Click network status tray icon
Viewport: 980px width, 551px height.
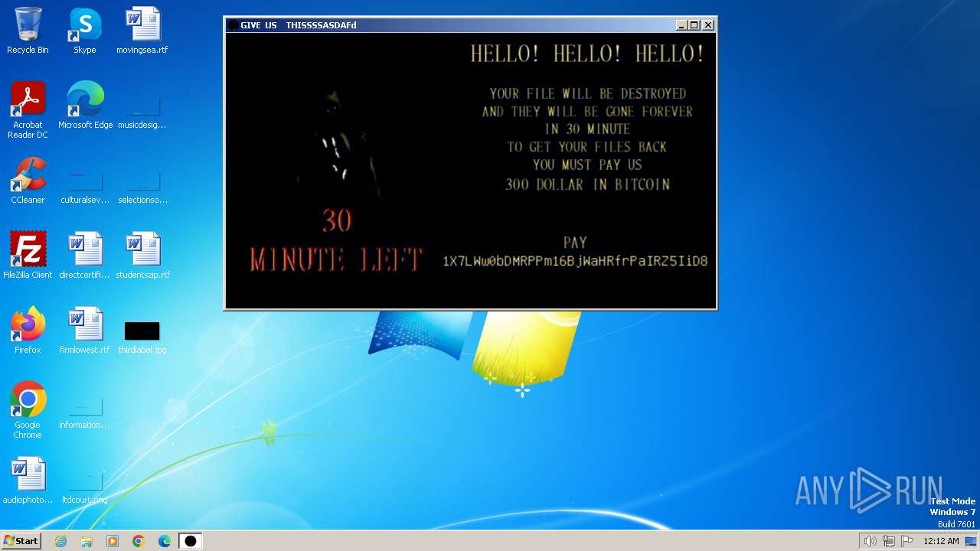click(889, 541)
